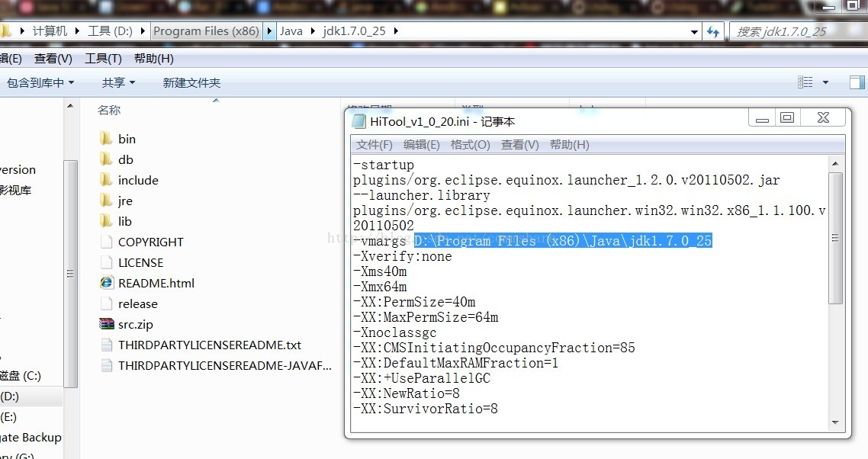Click the refresh button beside address bar

712,31
